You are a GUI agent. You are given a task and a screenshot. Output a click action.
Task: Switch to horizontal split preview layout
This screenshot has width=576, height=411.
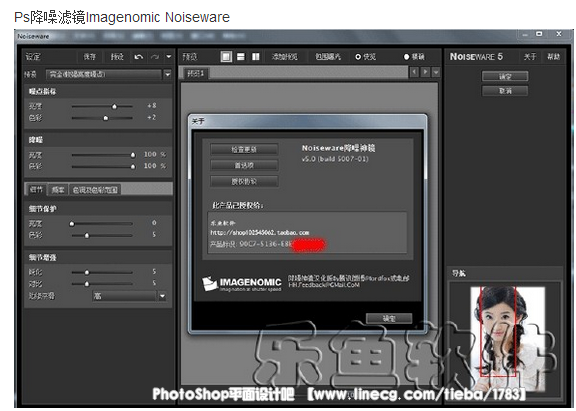pyautogui.click(x=241, y=57)
